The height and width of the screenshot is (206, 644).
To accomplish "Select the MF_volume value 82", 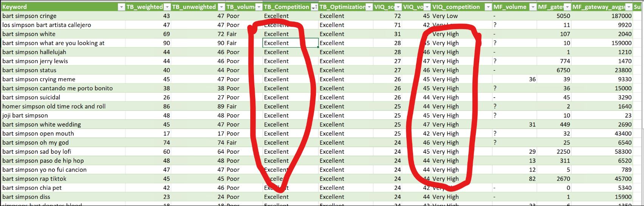I will 514,179.
